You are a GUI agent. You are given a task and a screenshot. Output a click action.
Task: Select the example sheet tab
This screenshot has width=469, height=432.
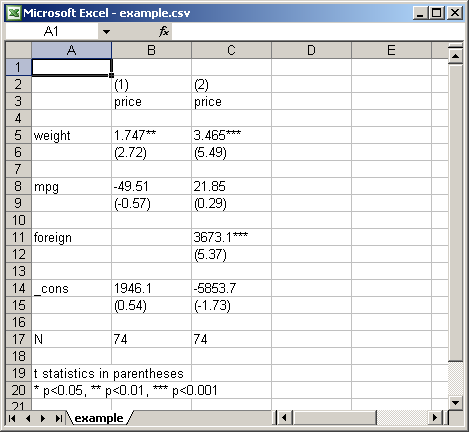click(99, 418)
